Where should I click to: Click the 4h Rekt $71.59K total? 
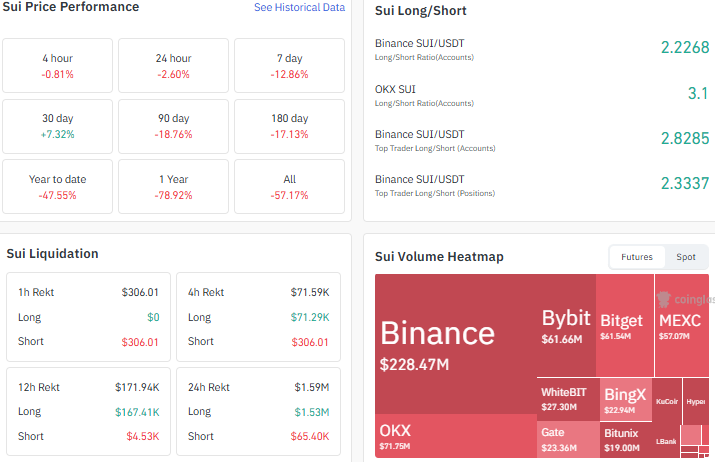(x=310, y=292)
